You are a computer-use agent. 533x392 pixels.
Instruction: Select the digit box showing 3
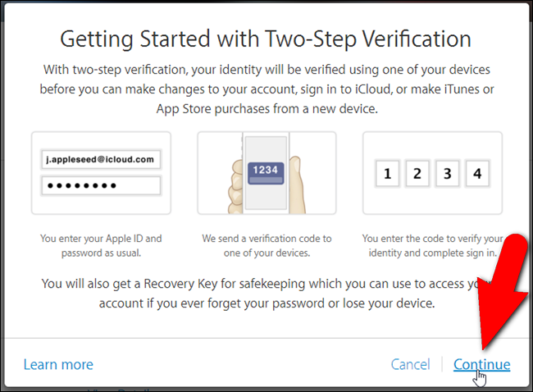(448, 174)
